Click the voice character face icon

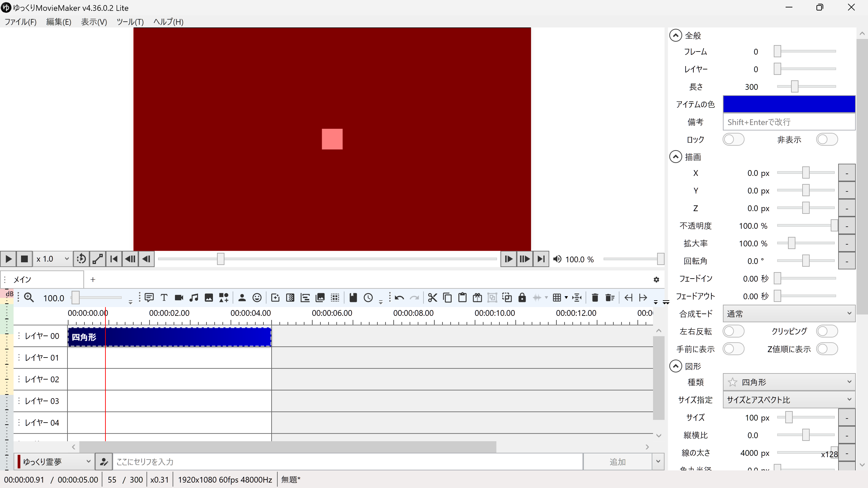tap(257, 298)
